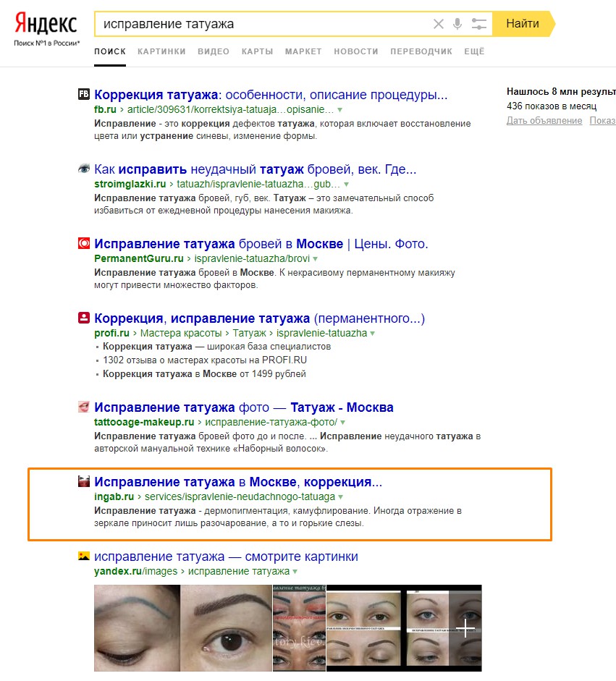Open 'Исправление татуажа бровей в Москве' result
This screenshot has height=681, width=616.
[261, 244]
